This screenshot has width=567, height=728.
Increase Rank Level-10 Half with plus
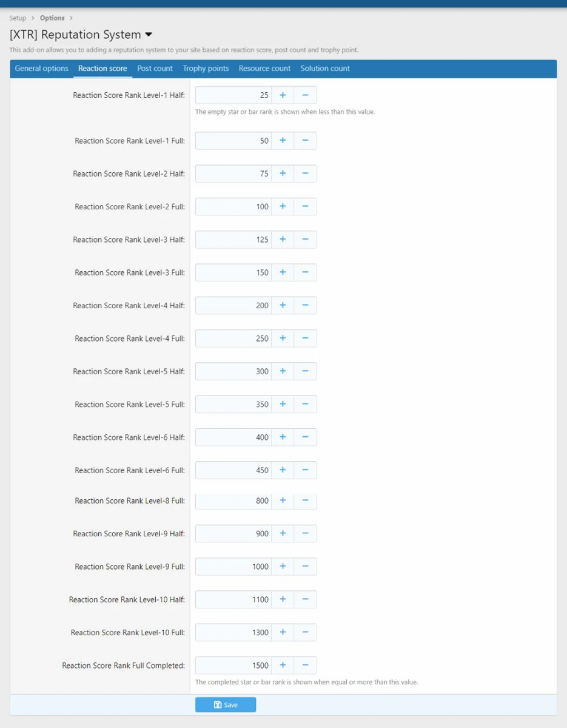(x=283, y=599)
